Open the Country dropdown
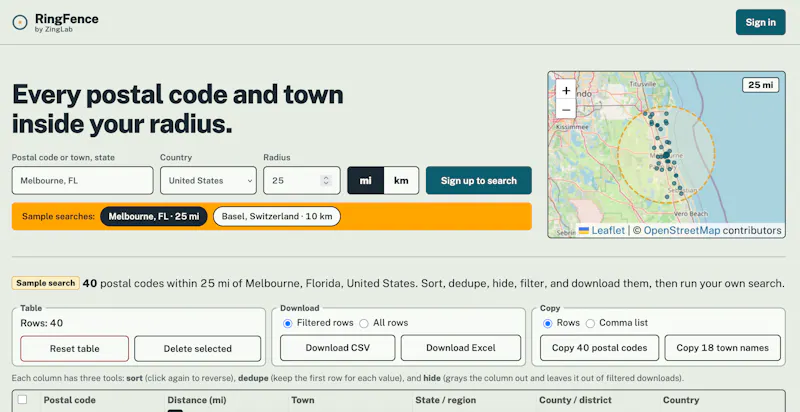The image size is (800, 412). (208, 181)
